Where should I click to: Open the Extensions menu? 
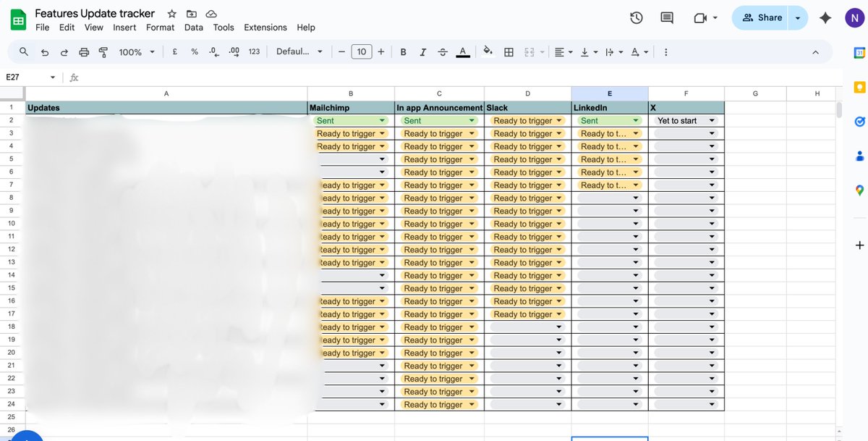click(265, 28)
